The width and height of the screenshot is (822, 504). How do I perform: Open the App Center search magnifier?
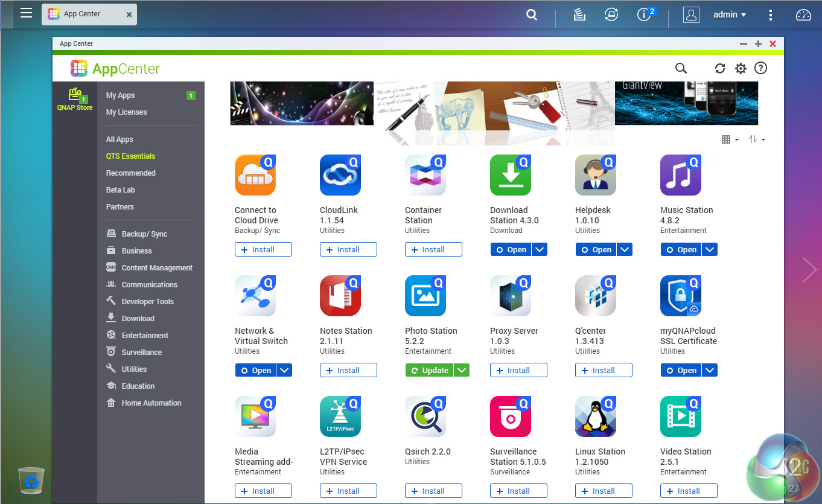pyautogui.click(x=681, y=68)
